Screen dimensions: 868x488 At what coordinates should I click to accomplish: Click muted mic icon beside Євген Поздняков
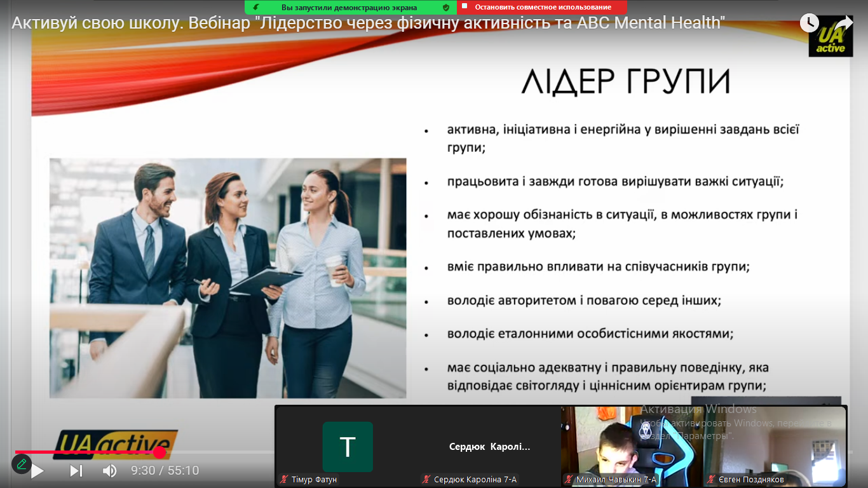click(712, 479)
